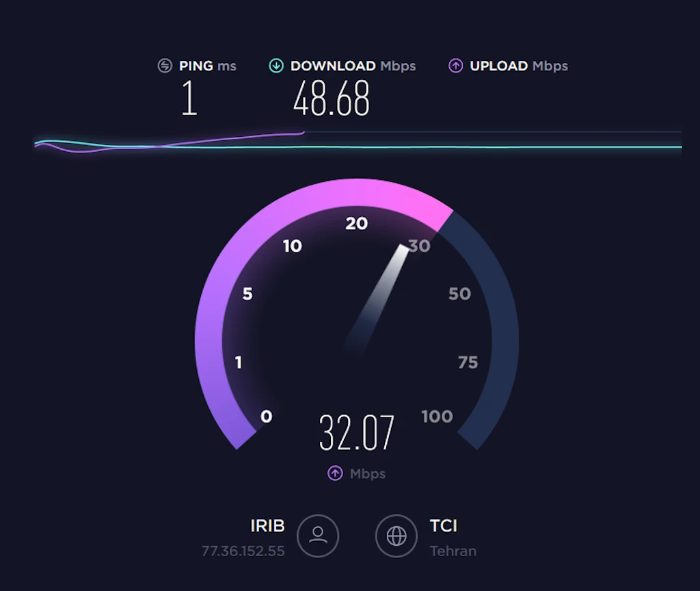Click the Tehran server location text
The image size is (700, 591).
coord(453,551)
